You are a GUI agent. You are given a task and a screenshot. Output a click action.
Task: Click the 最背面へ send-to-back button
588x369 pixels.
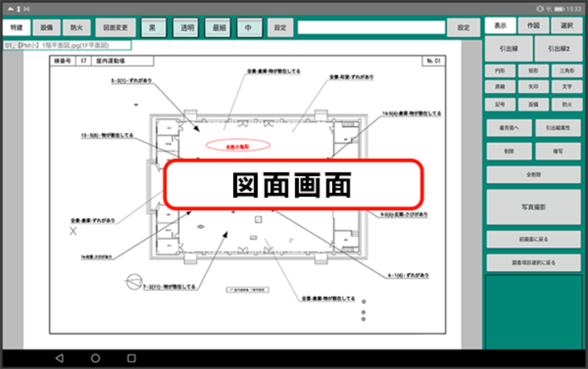(509, 128)
